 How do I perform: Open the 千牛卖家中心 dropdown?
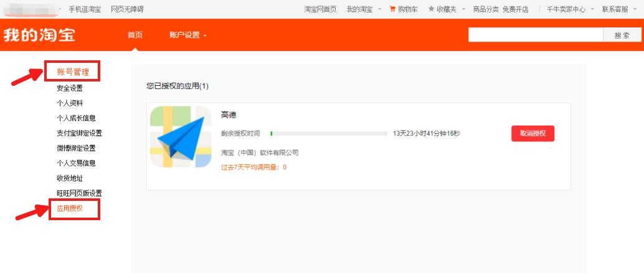[570, 9]
